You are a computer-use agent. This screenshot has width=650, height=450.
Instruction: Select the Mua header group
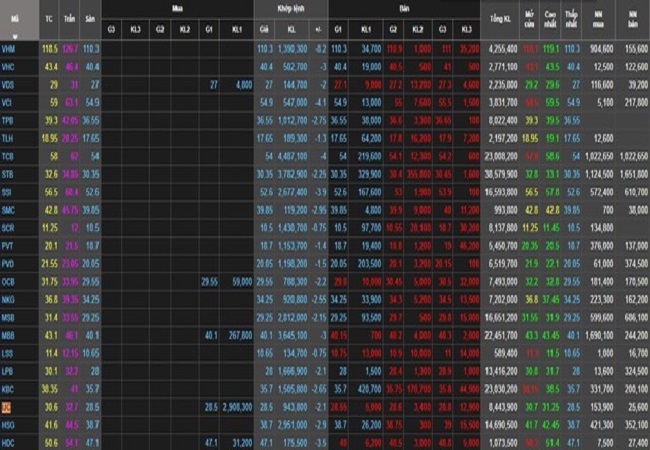pos(177,8)
